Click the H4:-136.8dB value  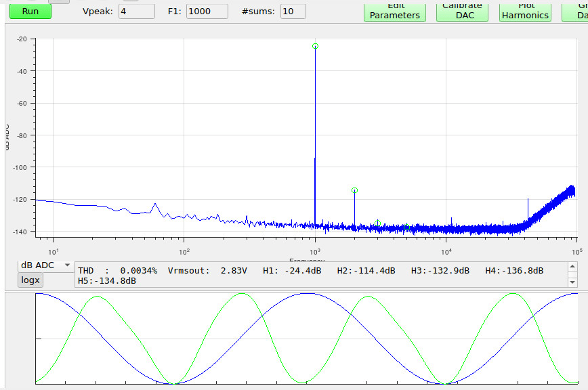click(514, 270)
